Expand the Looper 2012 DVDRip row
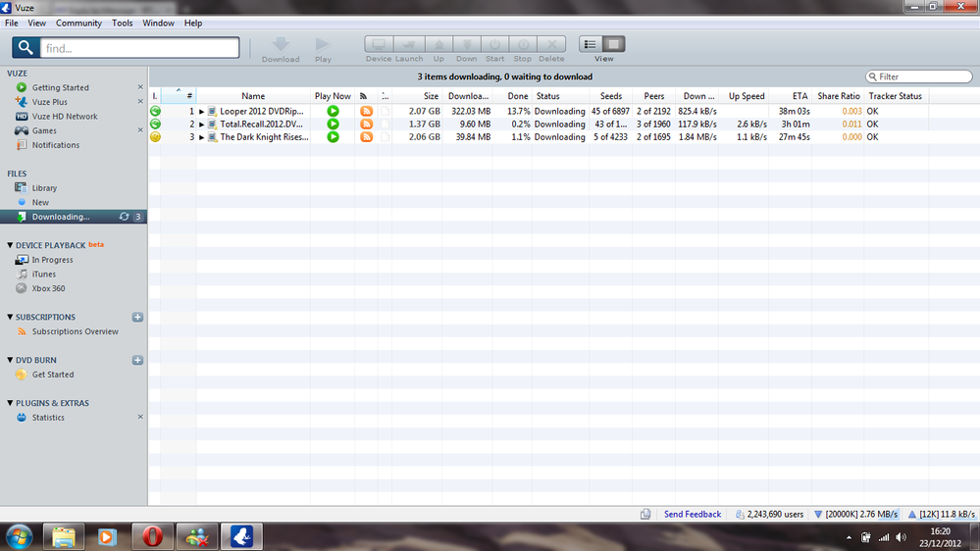 click(x=201, y=111)
